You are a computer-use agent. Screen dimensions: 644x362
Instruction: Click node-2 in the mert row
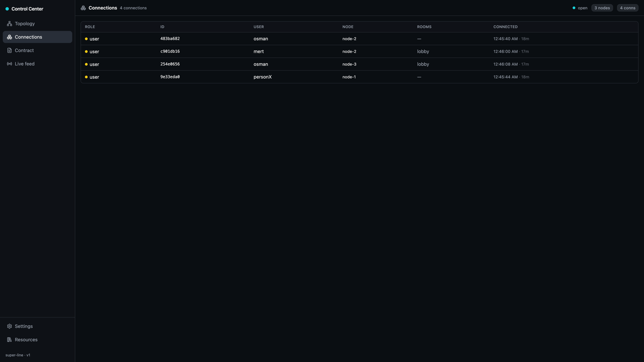point(349,51)
